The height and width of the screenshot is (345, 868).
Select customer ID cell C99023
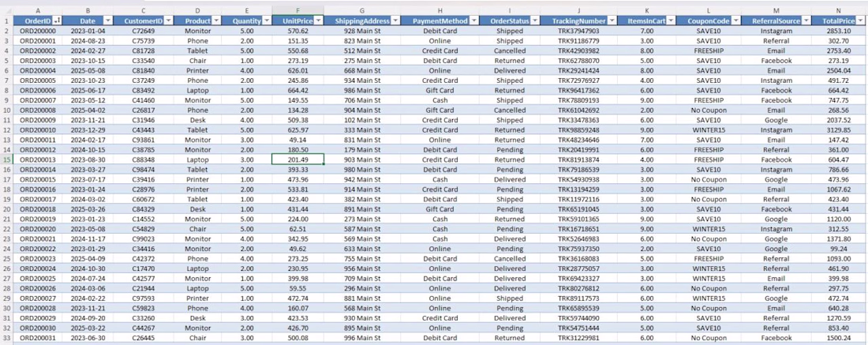[x=144, y=238]
